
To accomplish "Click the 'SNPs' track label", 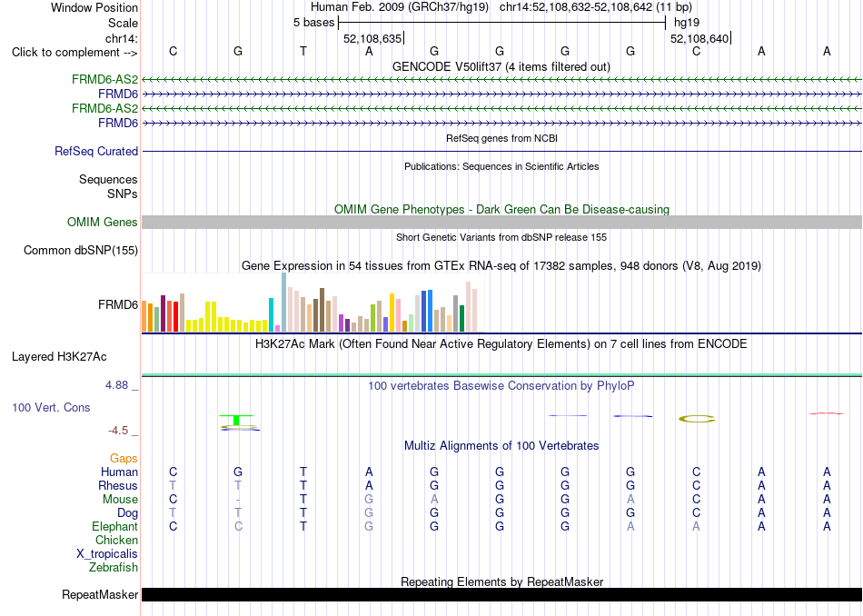I will click(x=123, y=194).
